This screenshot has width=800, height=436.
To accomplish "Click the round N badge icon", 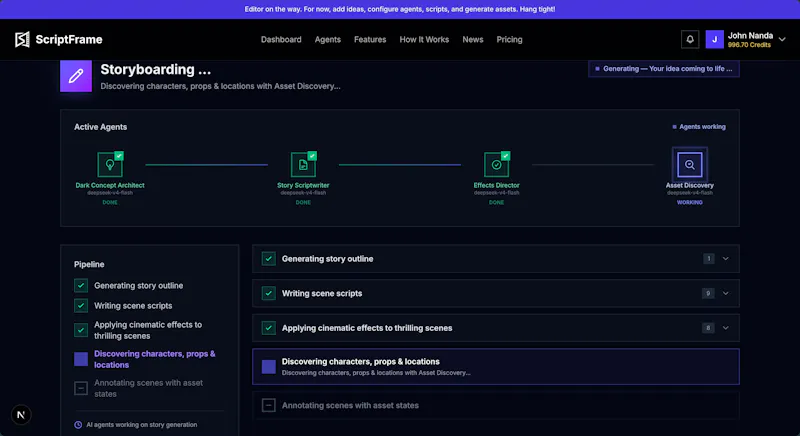I will (x=21, y=415).
